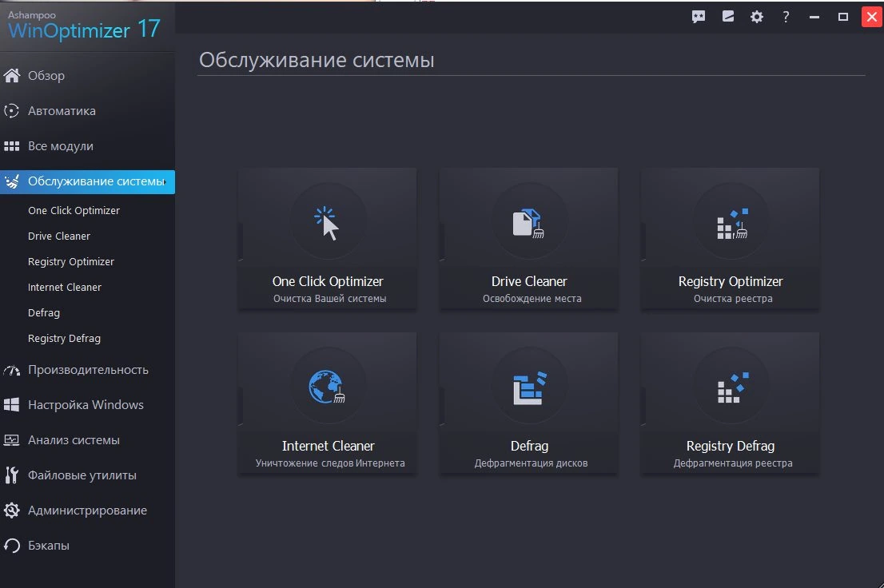Select Drive Cleaner in the sidebar

click(x=59, y=236)
